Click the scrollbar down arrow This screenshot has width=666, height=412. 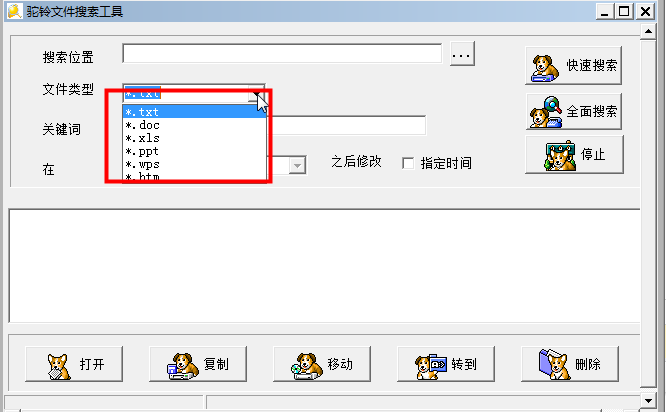point(648,401)
